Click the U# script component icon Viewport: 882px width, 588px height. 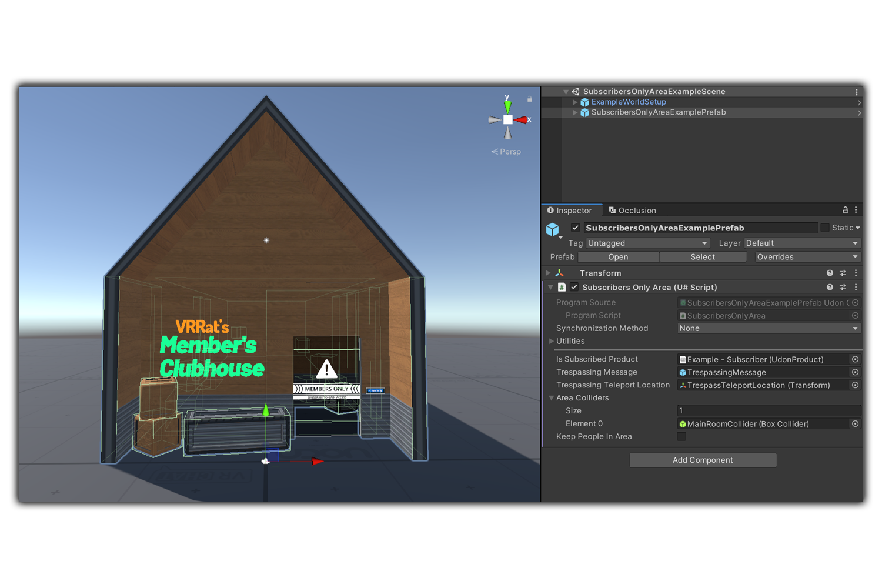pos(562,288)
